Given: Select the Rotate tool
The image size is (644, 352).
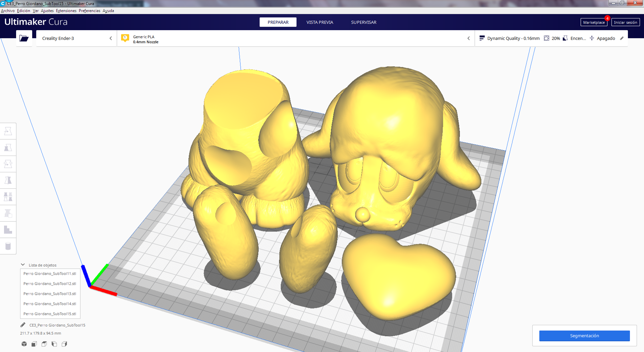Looking at the screenshot, I should point(8,164).
